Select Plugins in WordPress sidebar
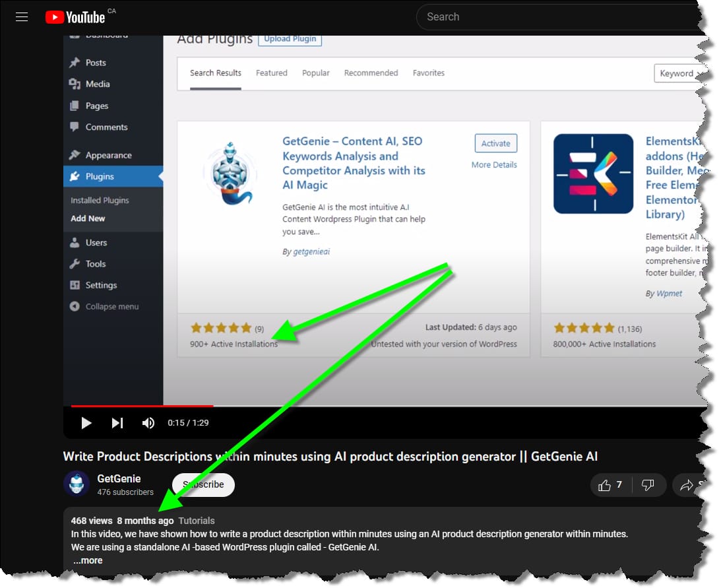This screenshot has height=588, width=719. coord(113,176)
